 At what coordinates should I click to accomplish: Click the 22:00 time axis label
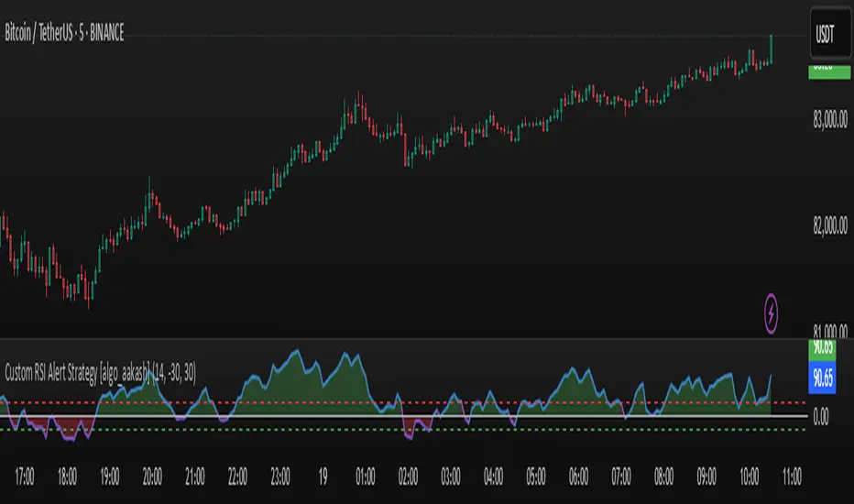(237, 477)
